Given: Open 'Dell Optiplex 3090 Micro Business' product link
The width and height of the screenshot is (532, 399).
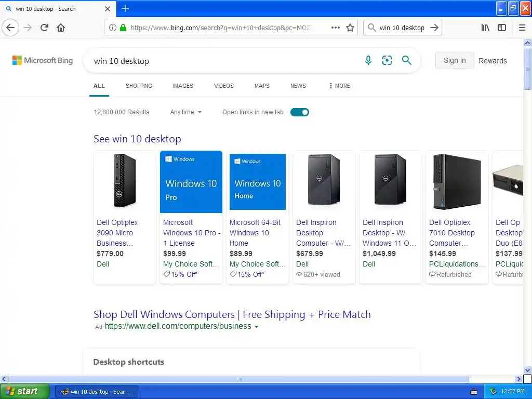Looking at the screenshot, I should (x=117, y=233).
